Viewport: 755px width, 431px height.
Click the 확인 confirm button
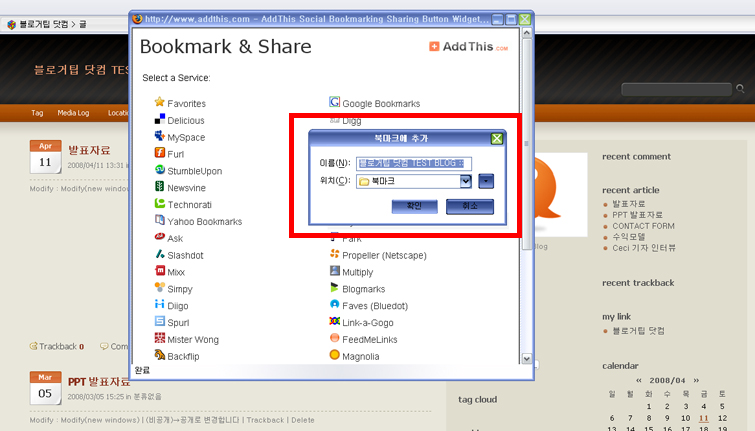tap(414, 206)
